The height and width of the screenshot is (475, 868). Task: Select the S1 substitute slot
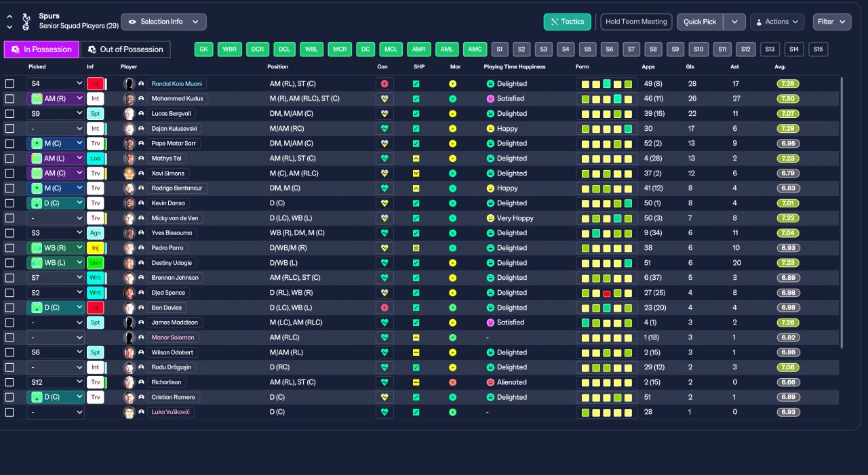pyautogui.click(x=500, y=49)
